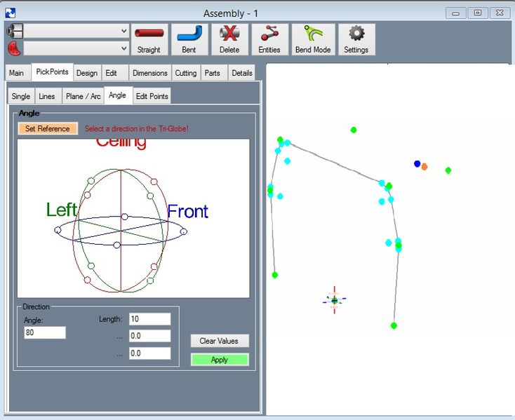Viewport: 515px width, 420px height.
Task: Select the rightmost blue node on Tri-Globe ellipse
Action: pos(184,231)
